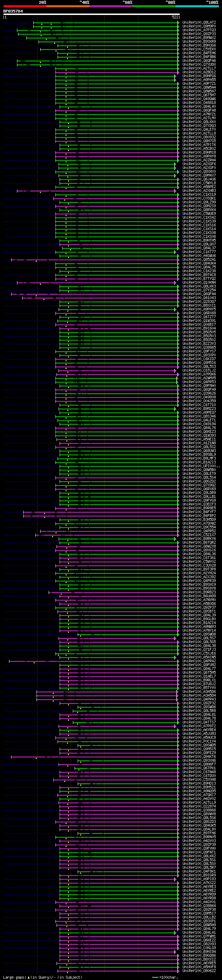Viewport: 222px width, 980px height.
Task: Select hit UniRef100_A7PTQ3
Action: point(199,30)
